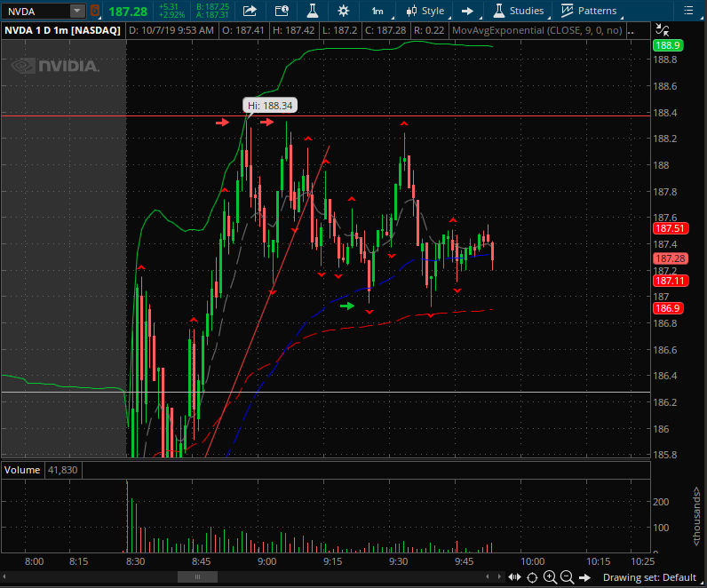Viewport: 707px width, 588px height.
Task: Click the 186.9 red price bubble
Action: point(668,308)
